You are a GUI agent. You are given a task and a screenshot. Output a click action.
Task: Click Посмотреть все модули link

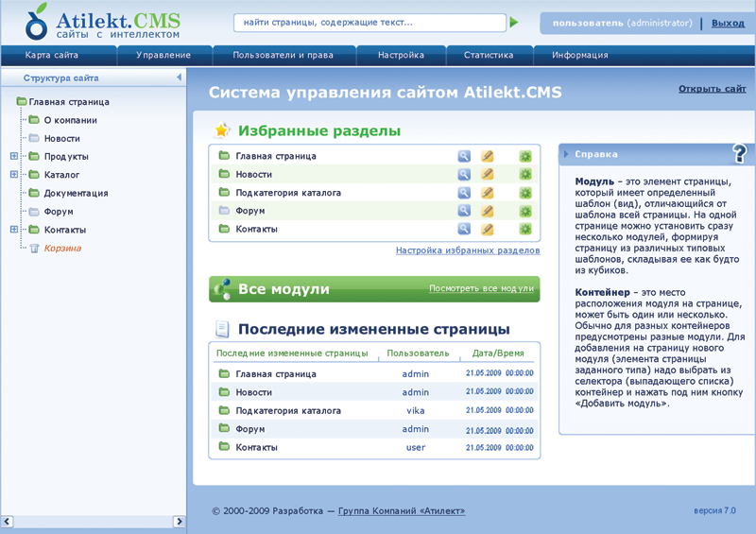click(x=481, y=288)
